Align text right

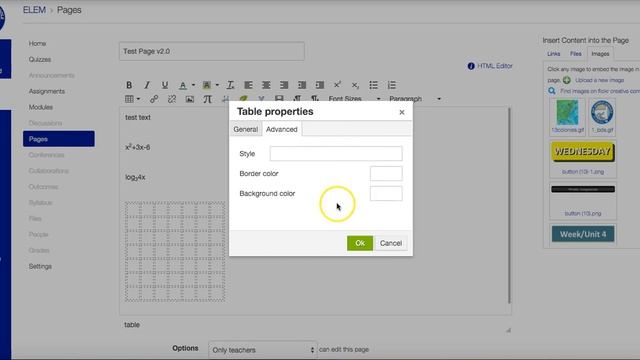click(x=284, y=85)
